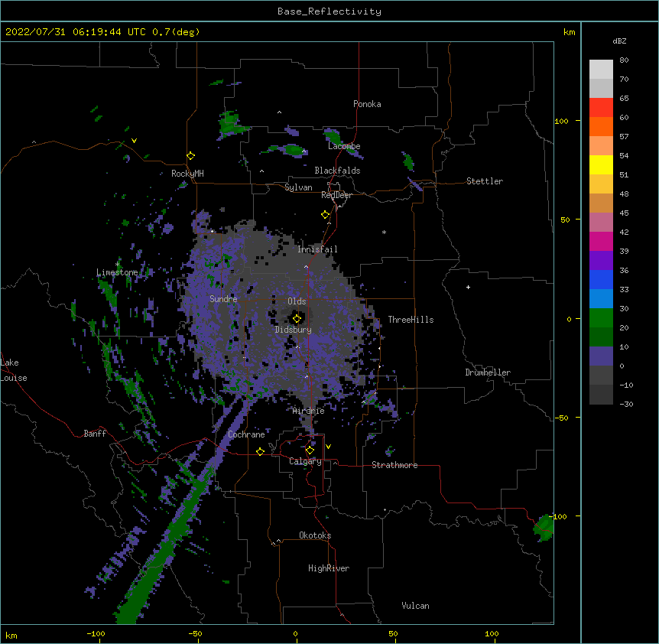
Task: Click the Cochrane city label
Action: click(x=246, y=434)
